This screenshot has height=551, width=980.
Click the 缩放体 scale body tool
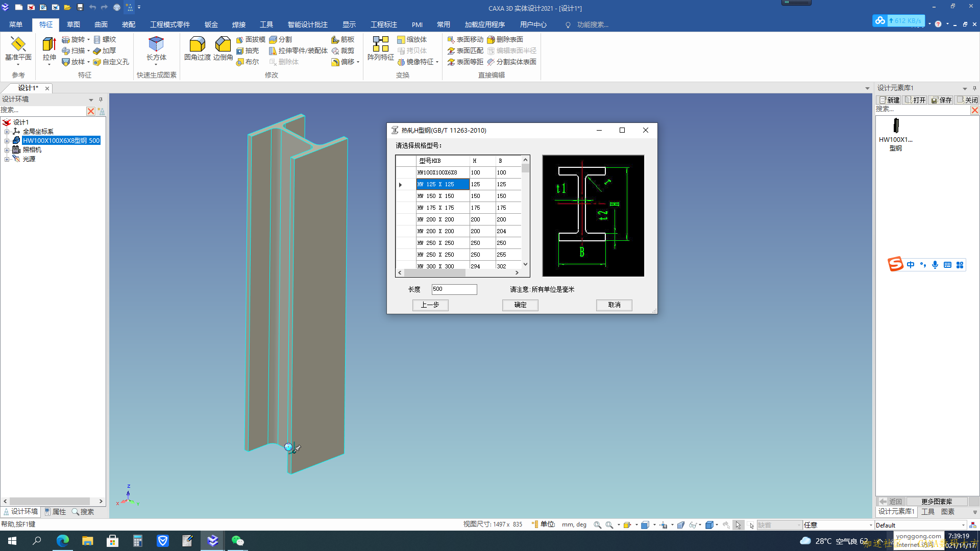click(412, 39)
